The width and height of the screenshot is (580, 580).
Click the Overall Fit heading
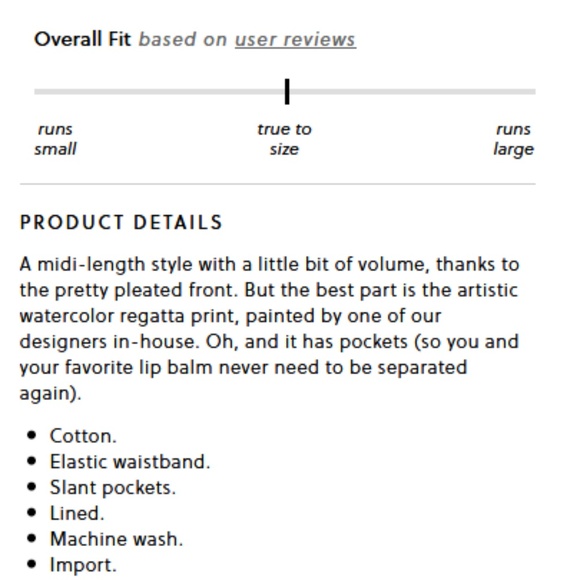point(82,39)
